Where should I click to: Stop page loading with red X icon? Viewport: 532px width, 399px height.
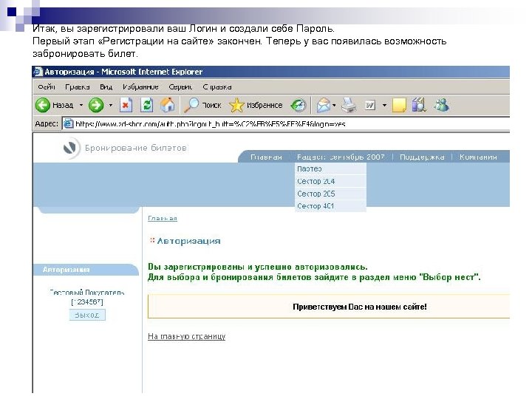click(x=126, y=105)
